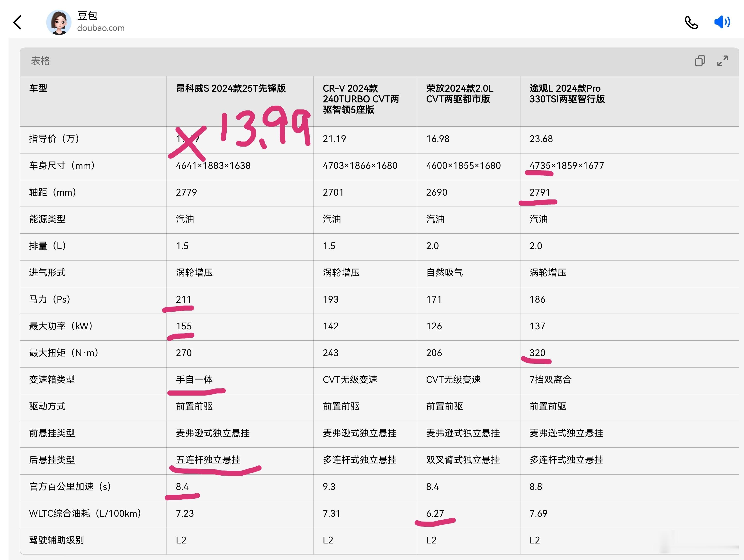Click horsepower value 211

pyautogui.click(x=184, y=299)
